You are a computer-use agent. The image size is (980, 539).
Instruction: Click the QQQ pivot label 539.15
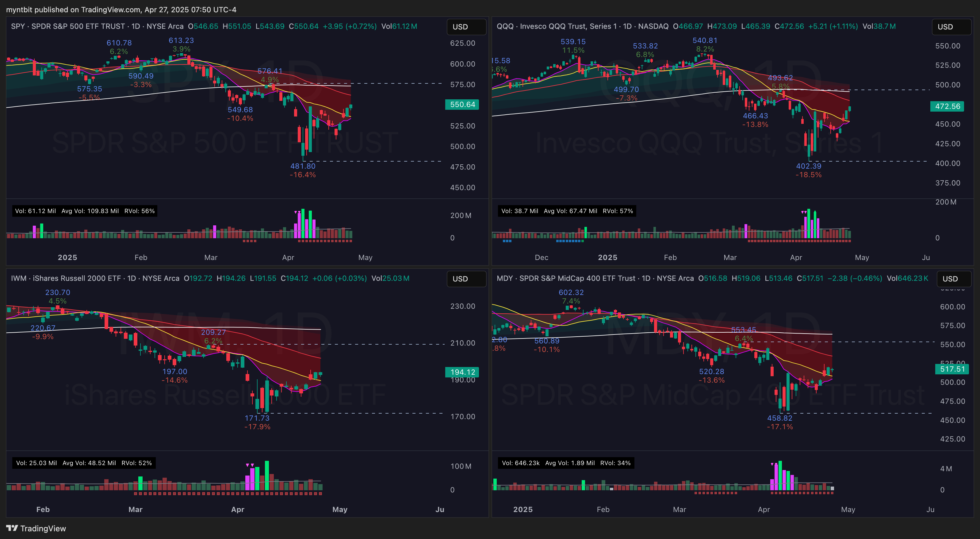click(573, 42)
